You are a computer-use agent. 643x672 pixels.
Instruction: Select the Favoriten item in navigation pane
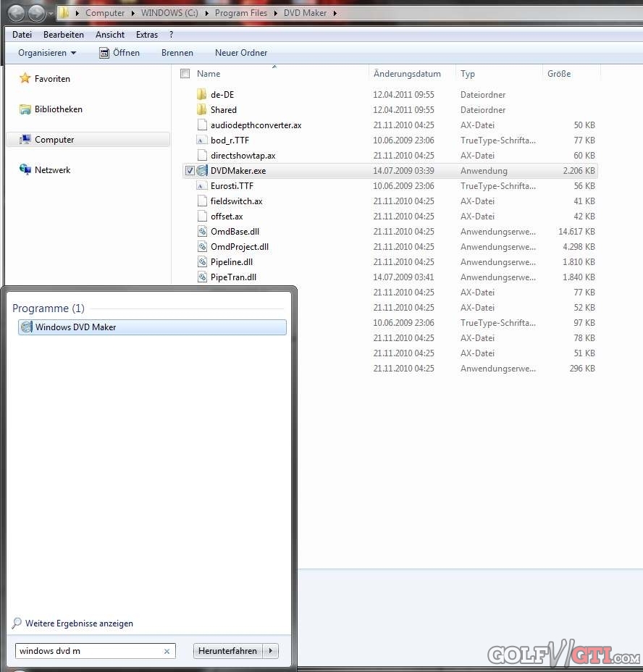click(x=52, y=79)
